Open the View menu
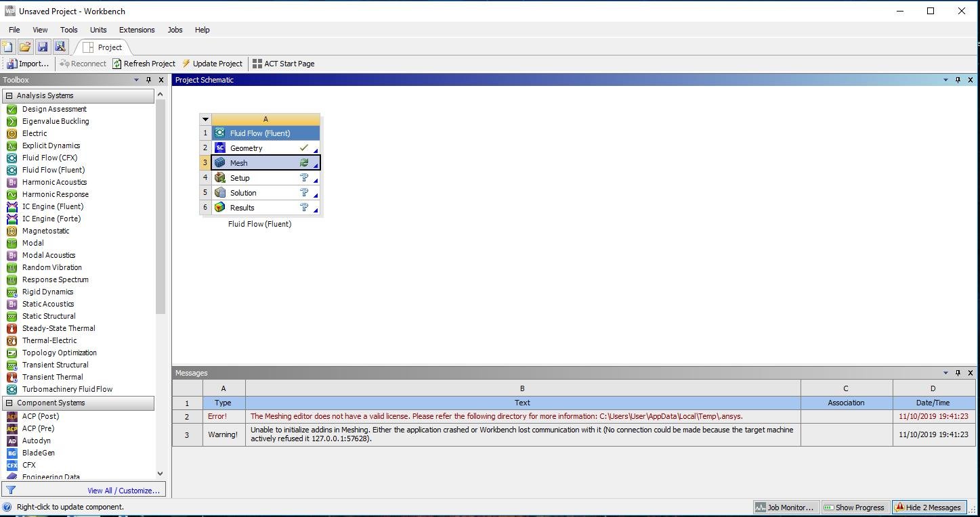Screen dimensions: 980x517 tap(40, 30)
